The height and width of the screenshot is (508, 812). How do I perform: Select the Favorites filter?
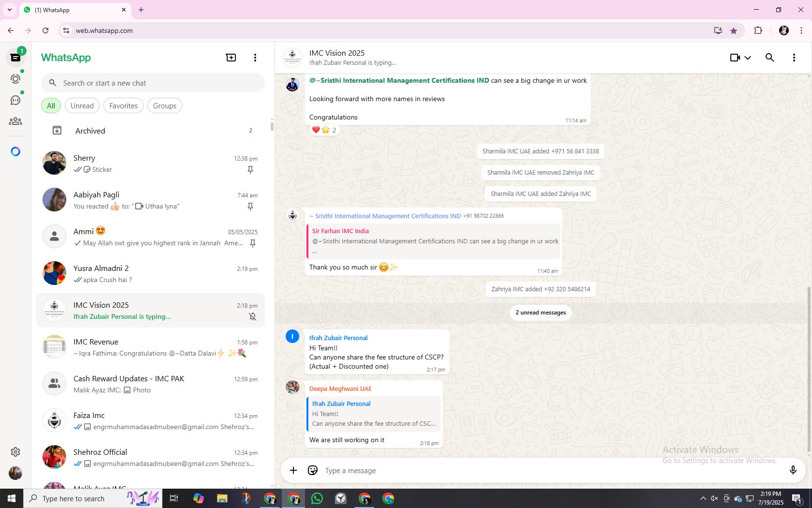[x=123, y=105]
